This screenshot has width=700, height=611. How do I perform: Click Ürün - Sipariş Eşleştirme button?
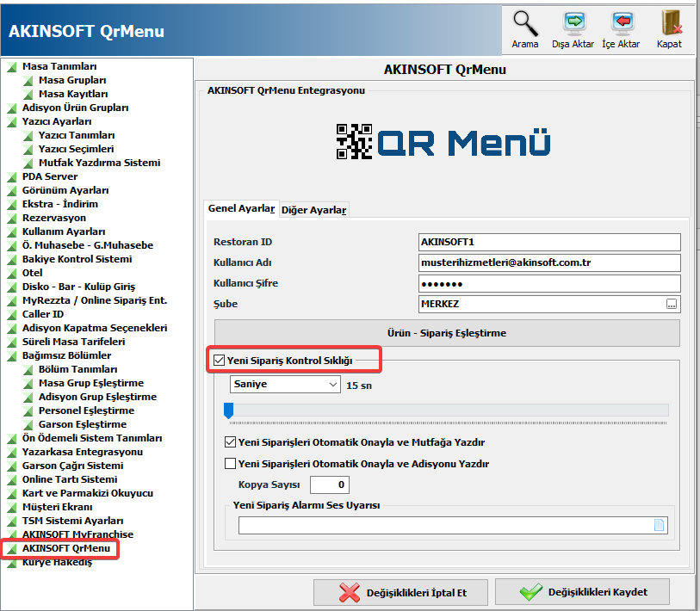click(447, 333)
